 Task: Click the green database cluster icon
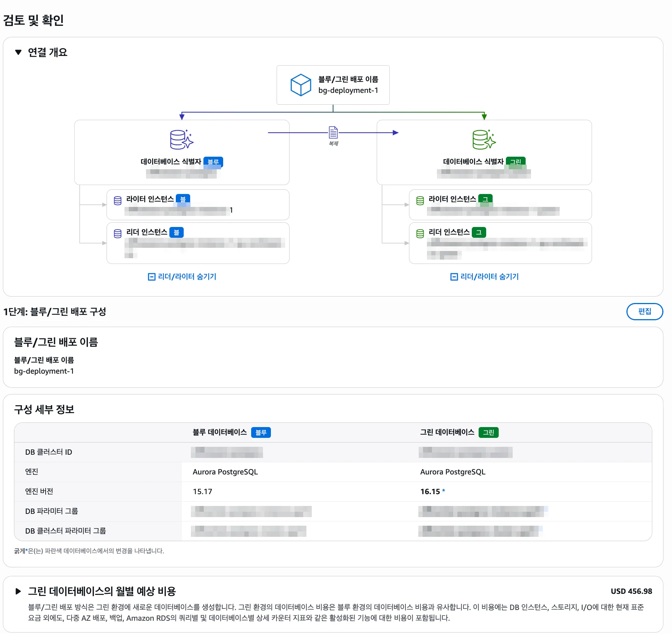coord(484,139)
